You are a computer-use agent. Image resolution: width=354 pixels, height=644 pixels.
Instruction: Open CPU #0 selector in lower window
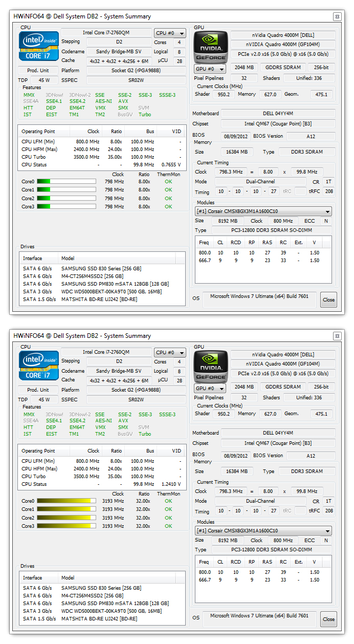(170, 352)
